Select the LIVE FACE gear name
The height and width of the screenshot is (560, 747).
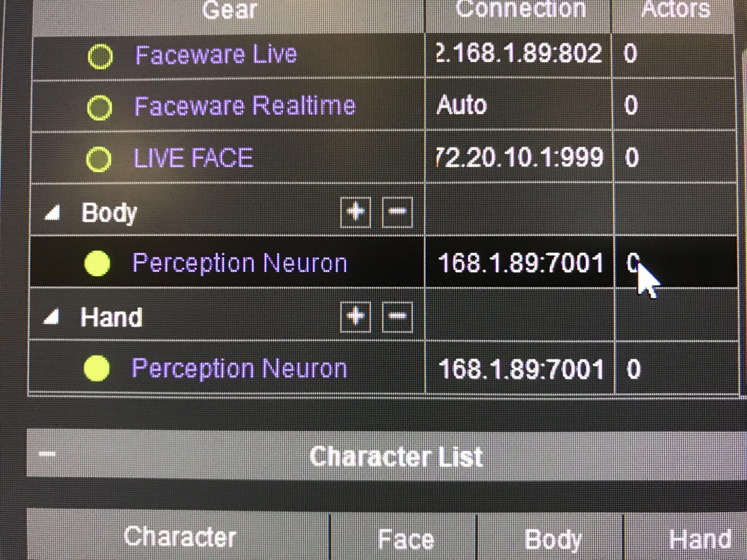[x=193, y=158]
